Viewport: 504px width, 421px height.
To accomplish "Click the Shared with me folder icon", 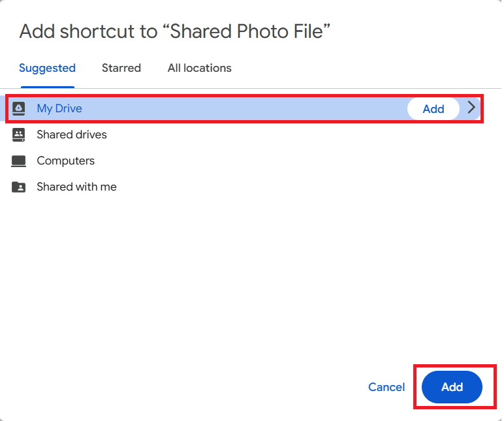I will pos(19,187).
